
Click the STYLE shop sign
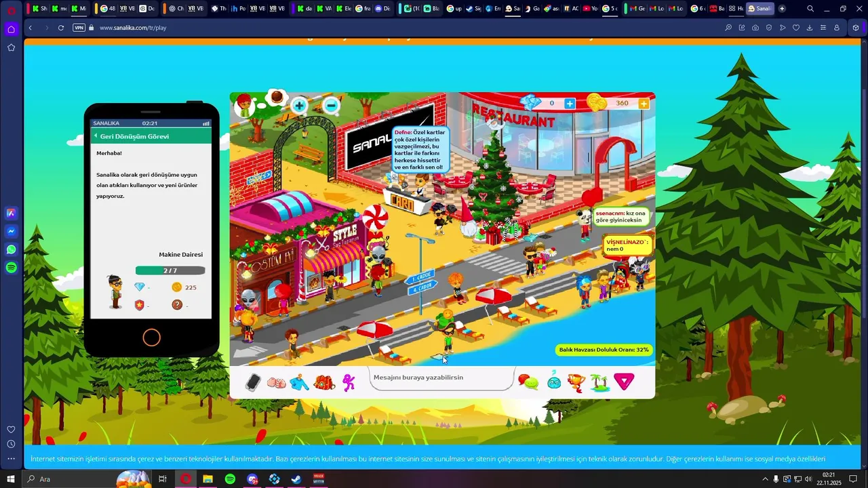coord(344,235)
